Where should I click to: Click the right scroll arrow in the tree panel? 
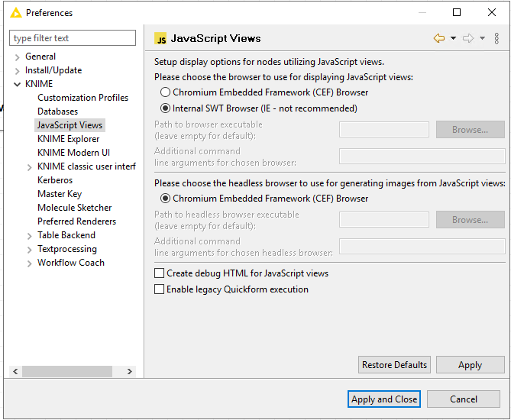(130, 371)
